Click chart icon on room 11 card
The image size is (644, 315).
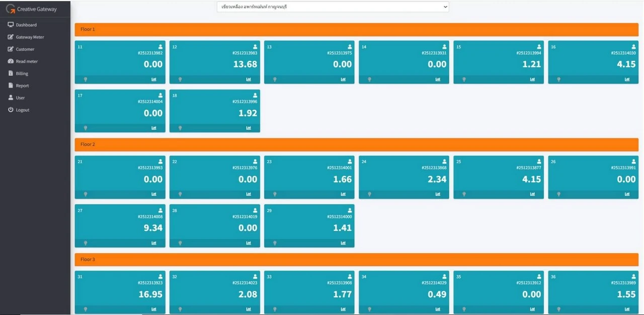click(154, 79)
